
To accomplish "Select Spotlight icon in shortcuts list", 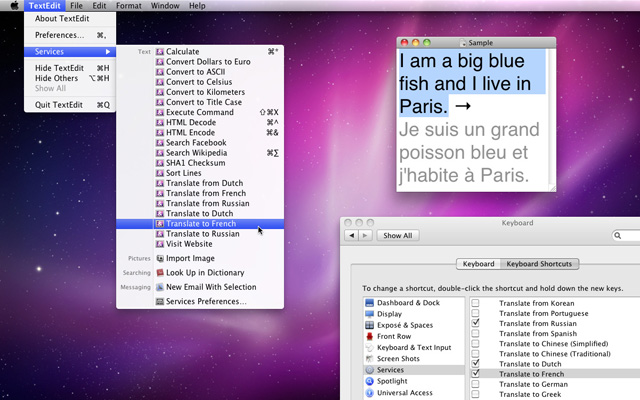I will tap(369, 381).
